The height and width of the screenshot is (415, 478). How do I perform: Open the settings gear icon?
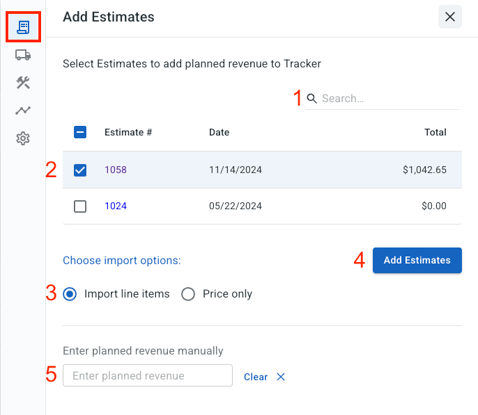pos(23,138)
